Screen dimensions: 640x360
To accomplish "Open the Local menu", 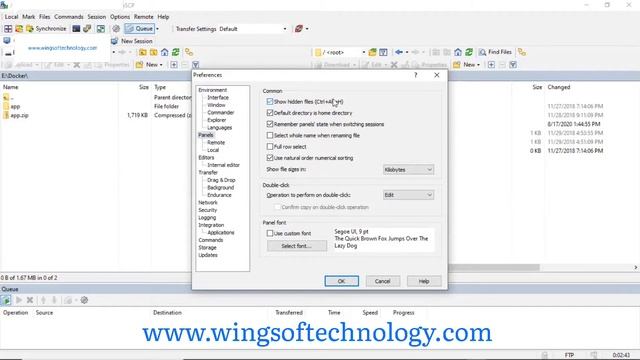I will point(11,17).
